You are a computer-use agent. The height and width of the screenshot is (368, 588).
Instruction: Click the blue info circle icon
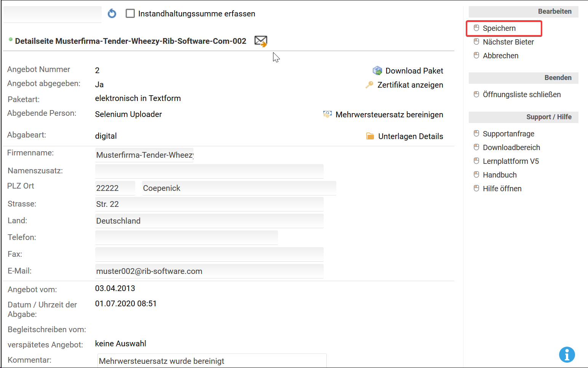click(x=567, y=355)
